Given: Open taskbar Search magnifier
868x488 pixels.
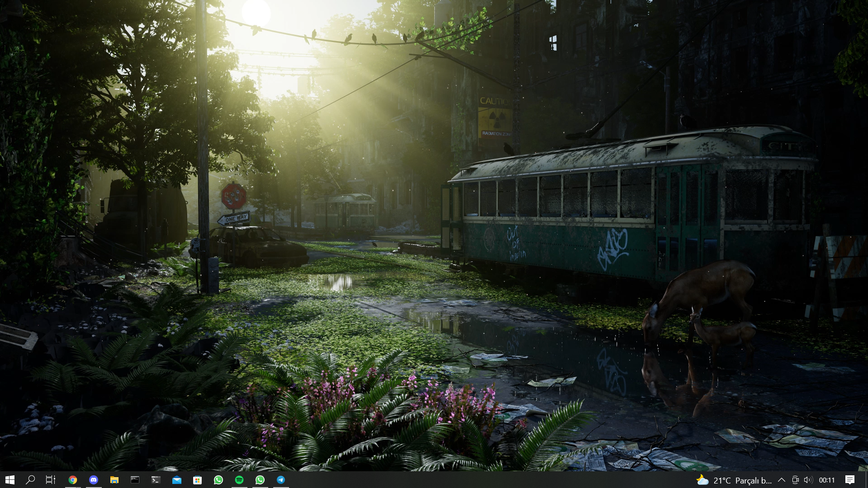Looking at the screenshot, I should click(x=31, y=480).
